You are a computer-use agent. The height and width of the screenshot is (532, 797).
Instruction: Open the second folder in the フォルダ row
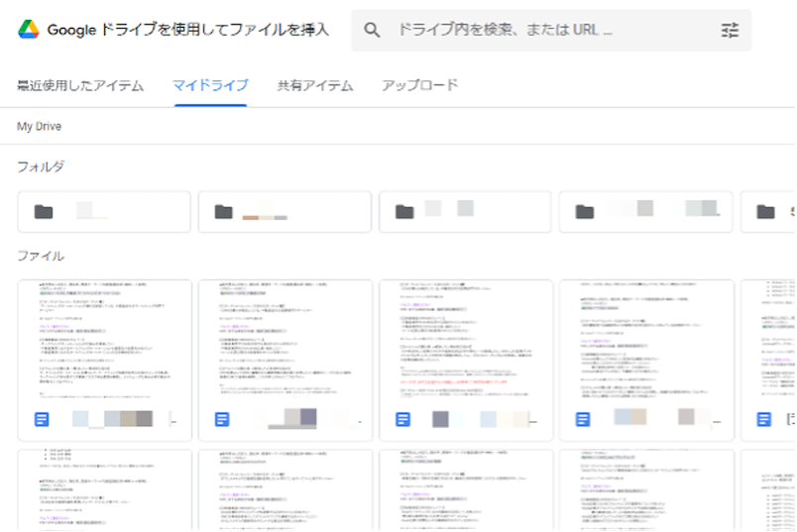(x=285, y=212)
